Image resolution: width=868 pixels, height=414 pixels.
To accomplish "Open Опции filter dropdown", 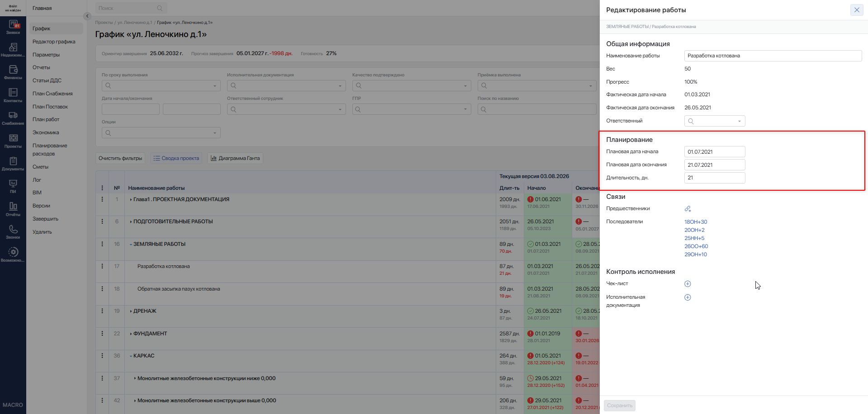I will [161, 133].
